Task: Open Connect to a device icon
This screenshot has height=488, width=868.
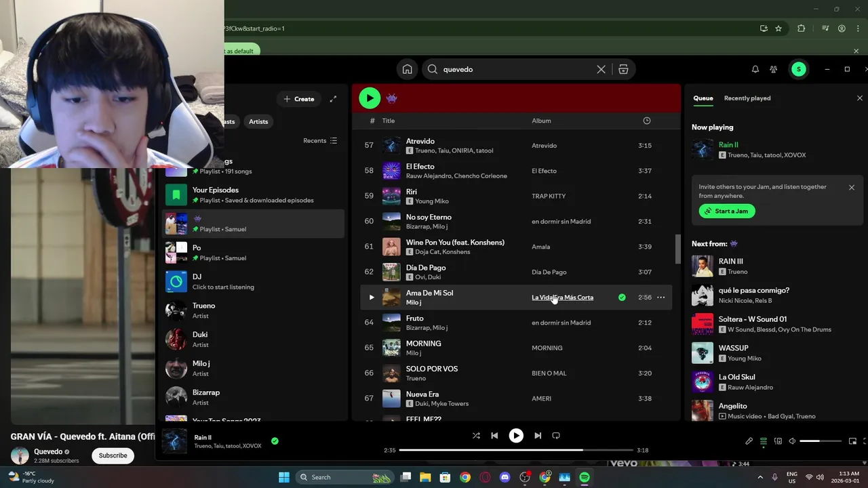Action: click(778, 441)
